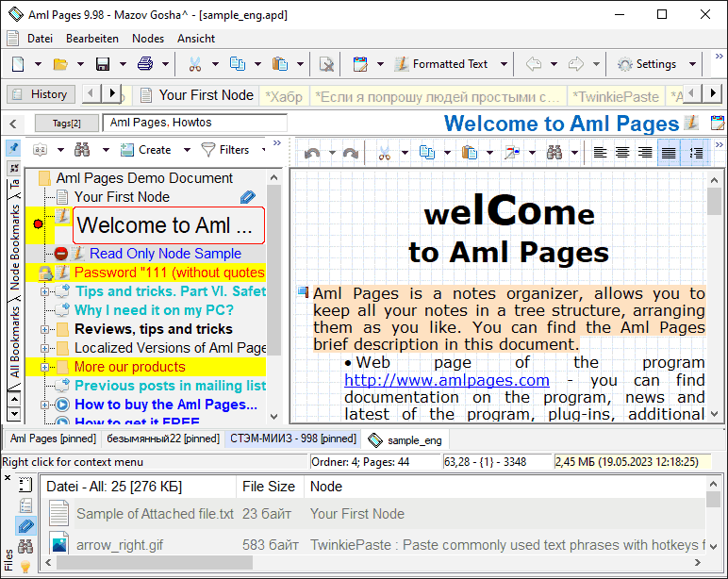Click the Create button in the tree toolbar
The height and width of the screenshot is (579, 728).
pyautogui.click(x=146, y=150)
